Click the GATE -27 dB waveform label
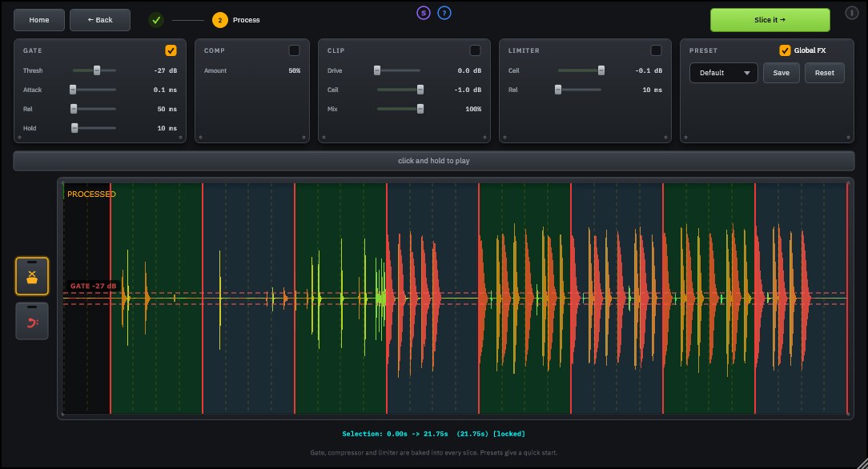The width and height of the screenshot is (868, 469). (93, 286)
